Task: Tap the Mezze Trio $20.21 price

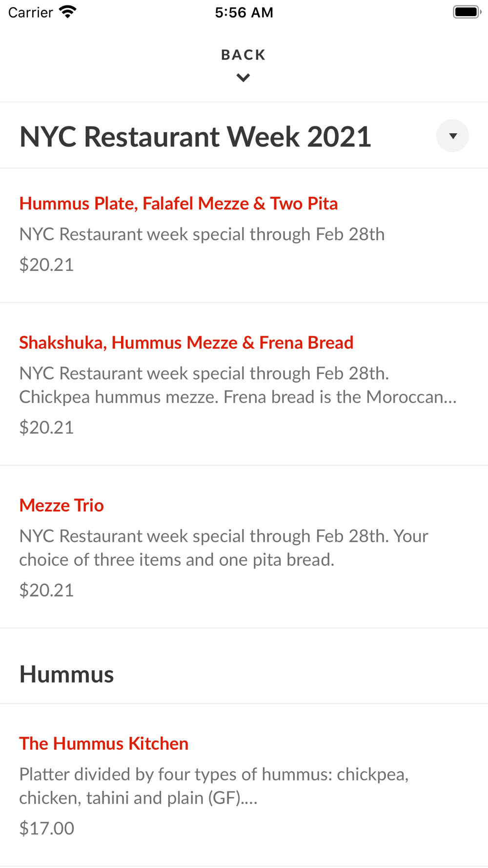Action: click(x=47, y=590)
